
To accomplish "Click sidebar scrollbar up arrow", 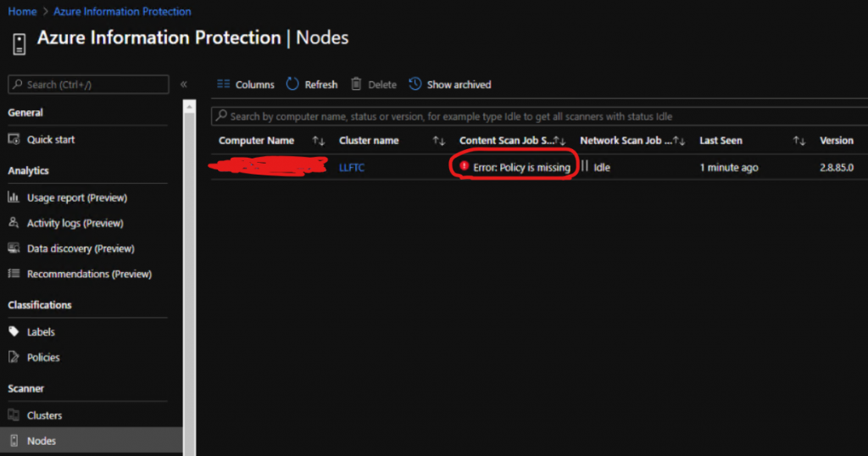I will point(189,106).
